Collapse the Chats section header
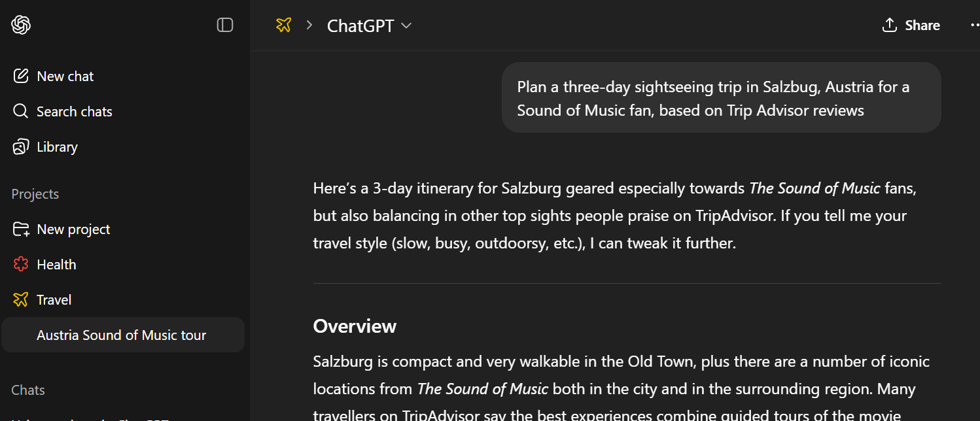Screen dimensions: 980x421 tap(28, 390)
